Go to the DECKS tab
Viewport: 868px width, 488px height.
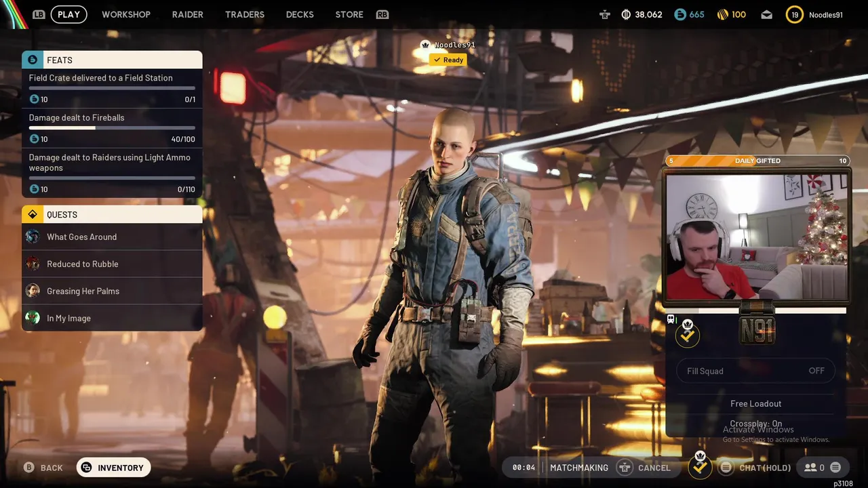click(300, 14)
